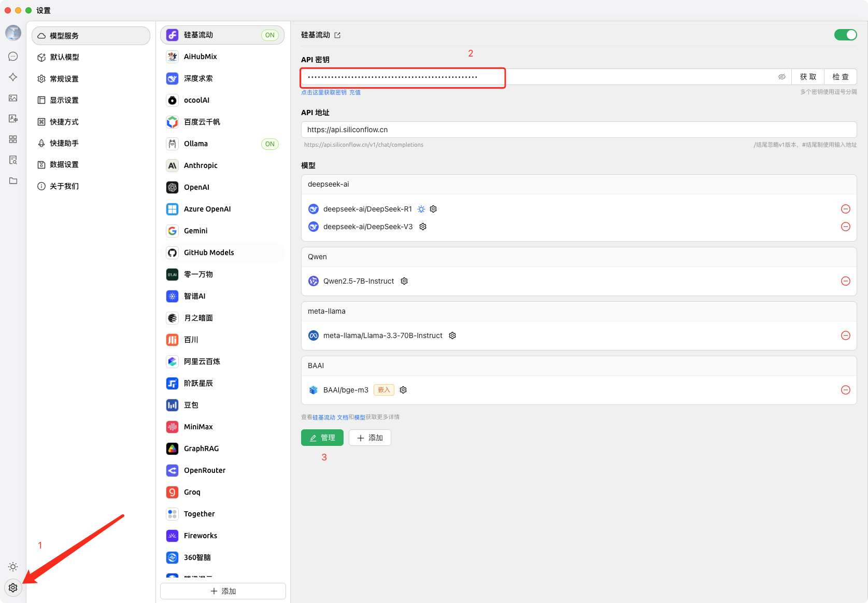Click the settings gear at sidebar bottom
Image resolution: width=868 pixels, height=603 pixels.
13,587
